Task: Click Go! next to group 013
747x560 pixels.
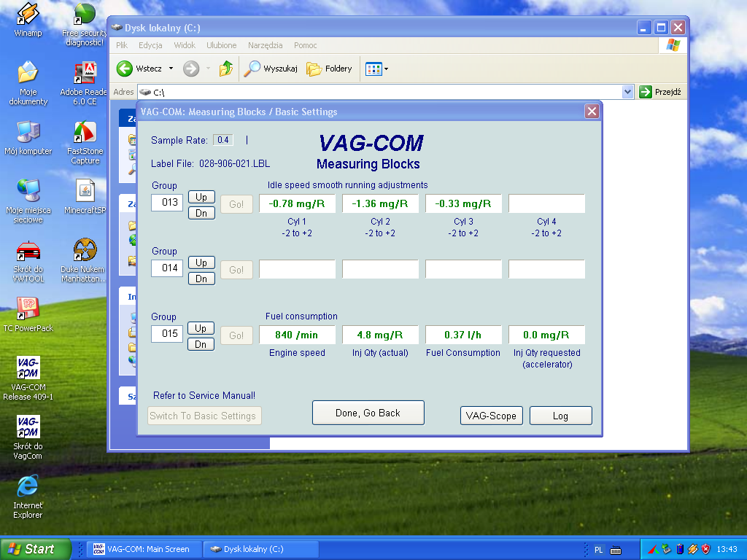Action: [x=236, y=204]
